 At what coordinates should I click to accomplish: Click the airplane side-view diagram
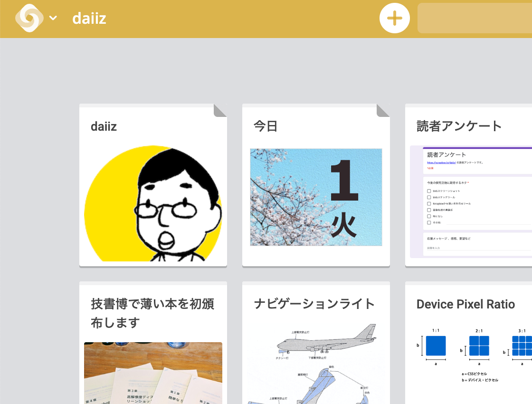(326, 339)
